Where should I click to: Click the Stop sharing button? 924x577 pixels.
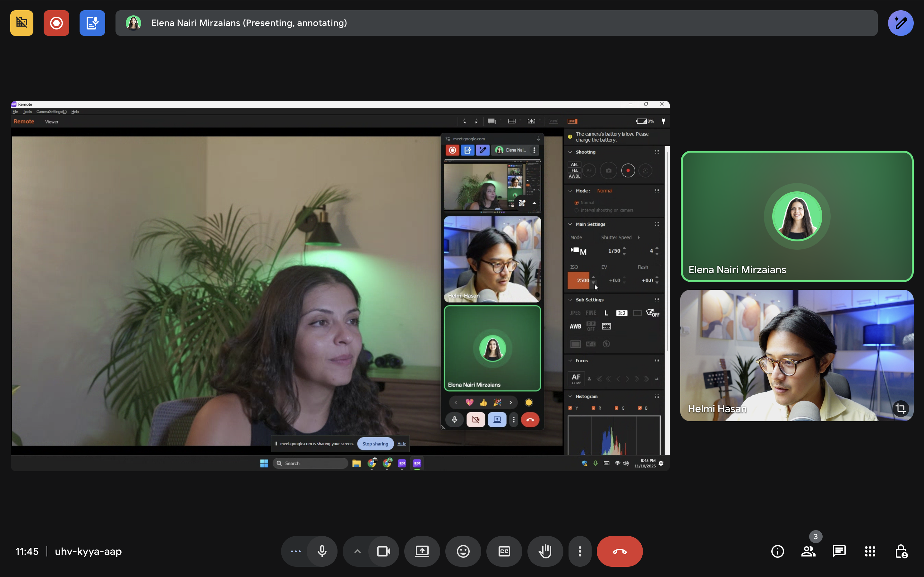(375, 443)
